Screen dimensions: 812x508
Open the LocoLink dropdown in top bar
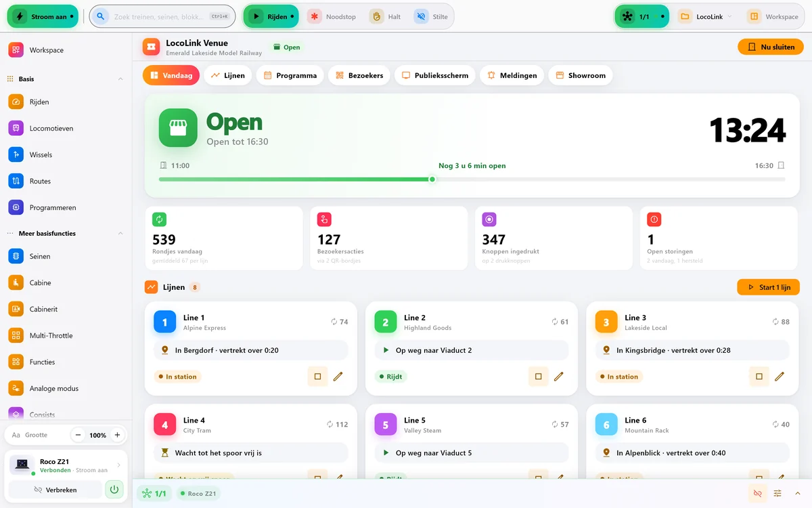coord(706,16)
